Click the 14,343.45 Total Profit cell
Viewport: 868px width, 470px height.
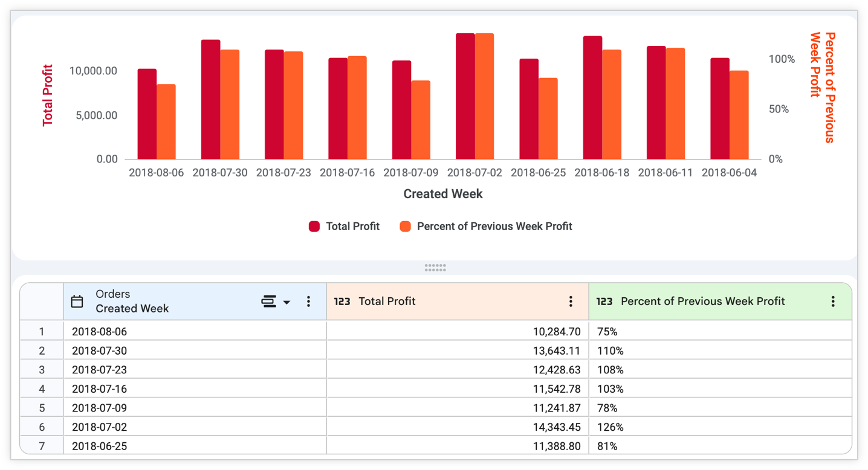click(x=458, y=427)
